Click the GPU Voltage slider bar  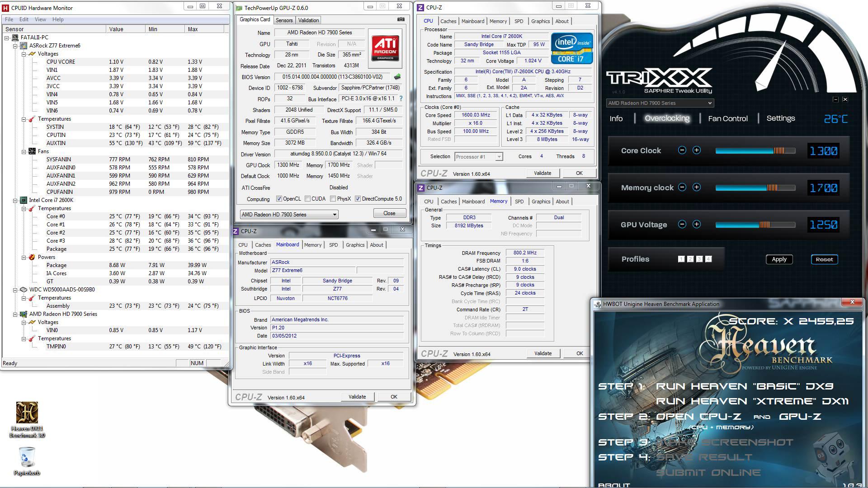pos(755,225)
